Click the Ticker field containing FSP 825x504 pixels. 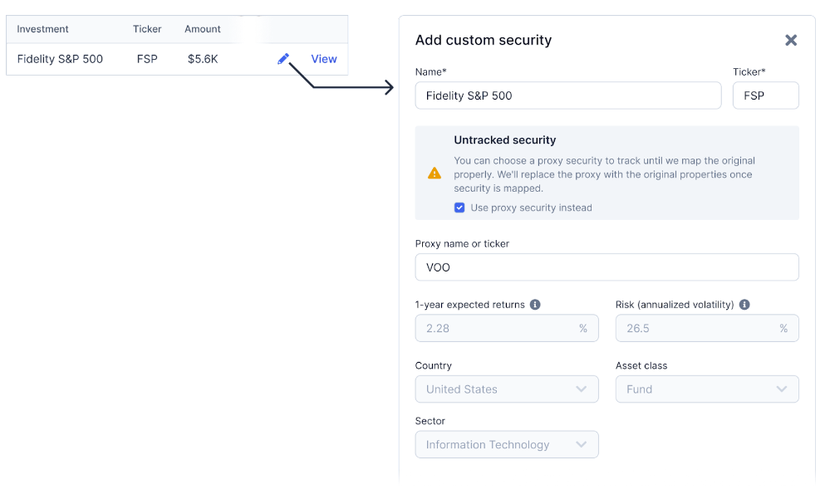click(765, 95)
